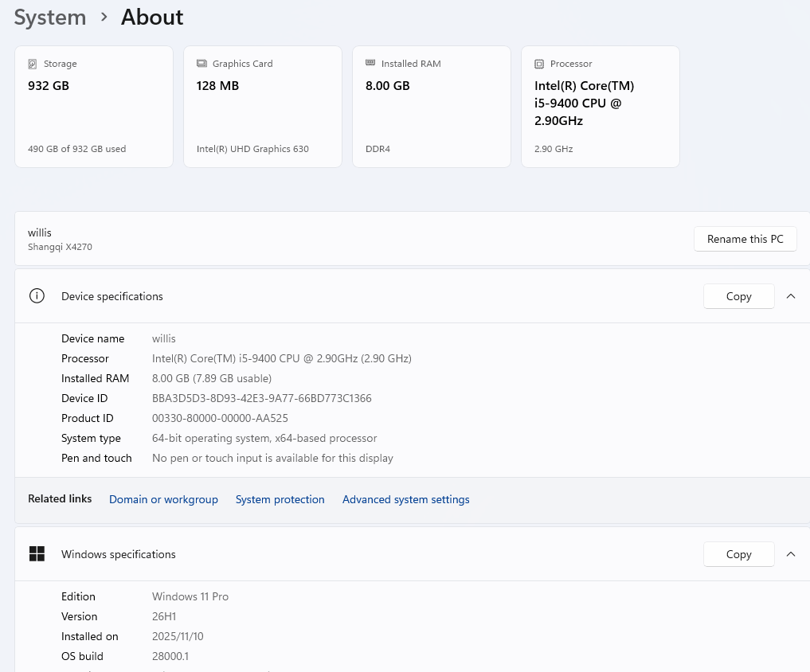Collapse the Windows specifications section
Viewport: 810px width, 672px height.
coord(791,554)
